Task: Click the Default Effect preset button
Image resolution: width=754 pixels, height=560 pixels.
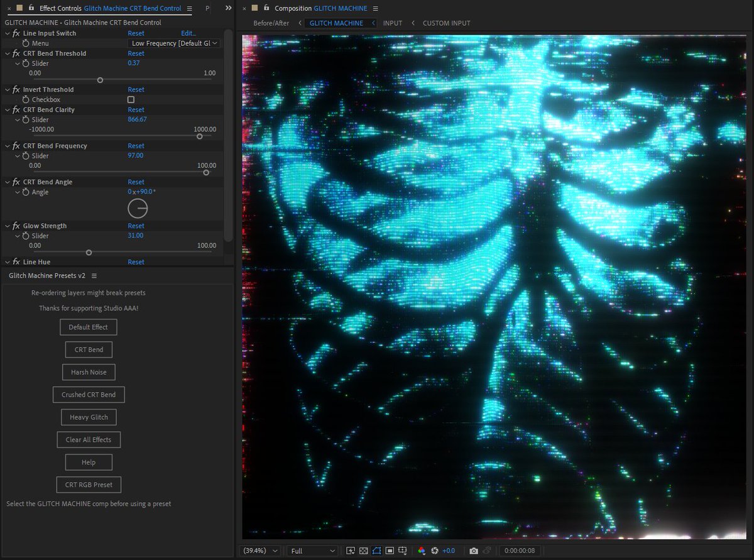Action: click(88, 327)
